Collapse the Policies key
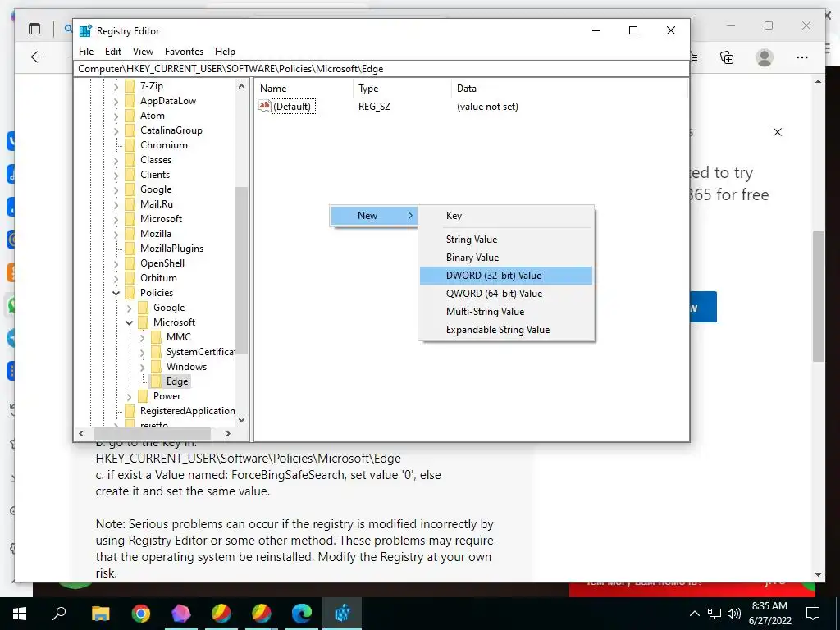 click(x=116, y=293)
